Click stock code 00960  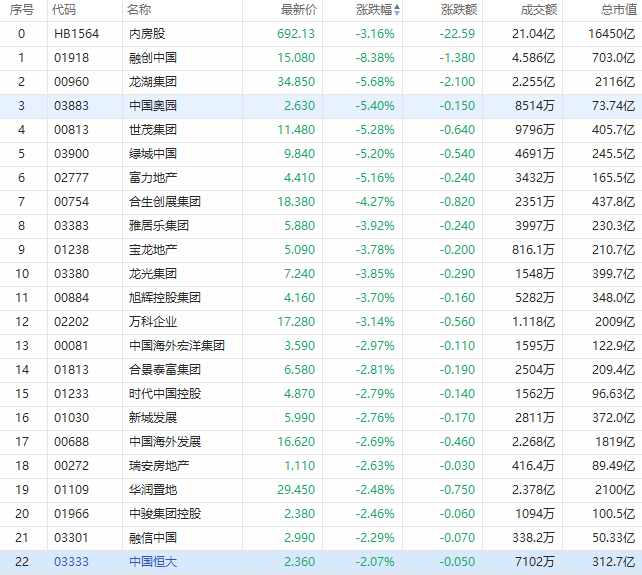[x=71, y=81]
